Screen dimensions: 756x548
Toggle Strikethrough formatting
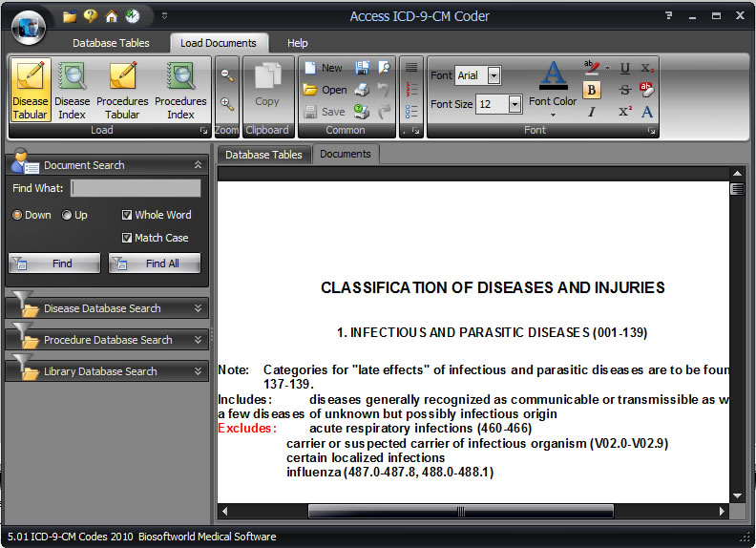(625, 90)
